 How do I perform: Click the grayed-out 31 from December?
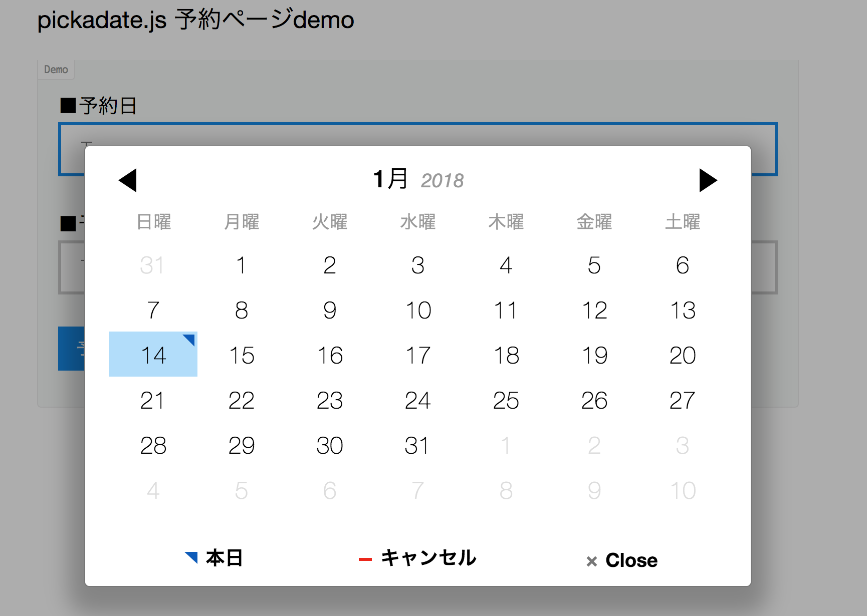[153, 265]
